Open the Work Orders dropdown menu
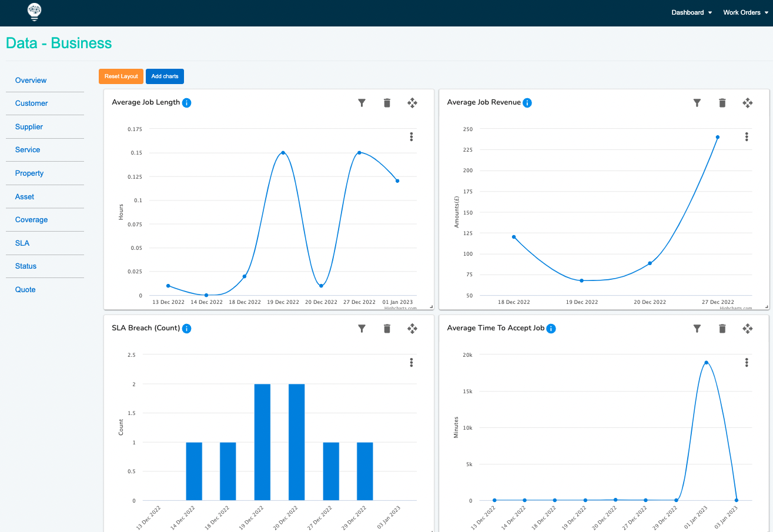This screenshot has height=532, width=773. [x=744, y=12]
